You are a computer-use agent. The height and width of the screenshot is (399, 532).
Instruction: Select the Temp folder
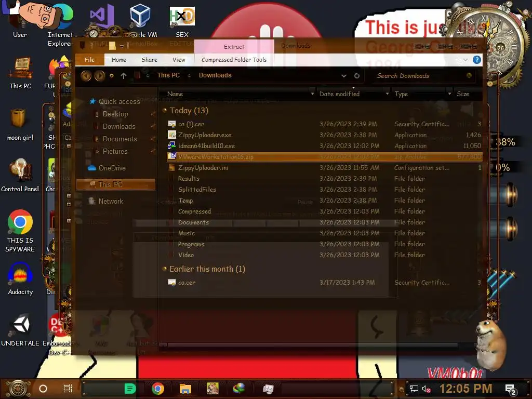(324, 201)
